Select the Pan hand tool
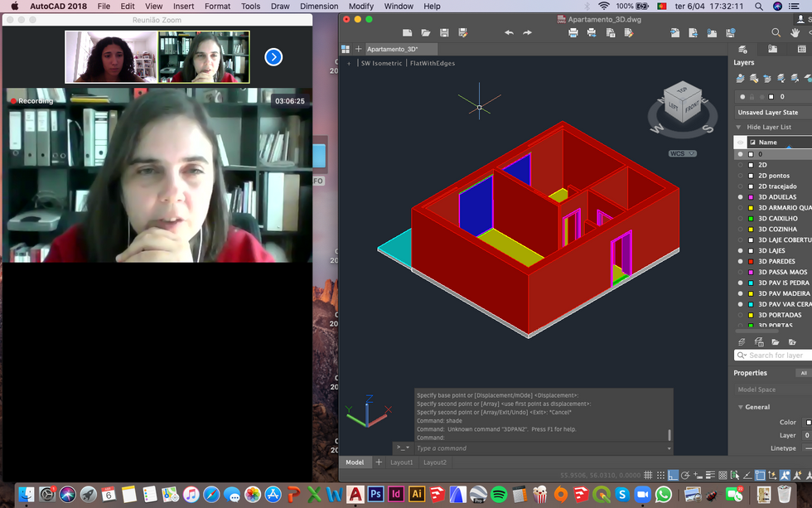Screen dimensions: 812x508 click(795, 32)
